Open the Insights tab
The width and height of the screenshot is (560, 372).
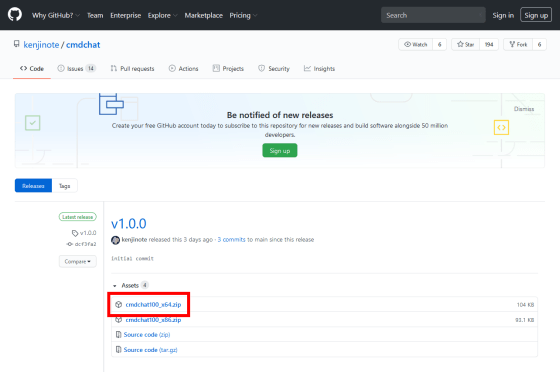[x=319, y=69]
